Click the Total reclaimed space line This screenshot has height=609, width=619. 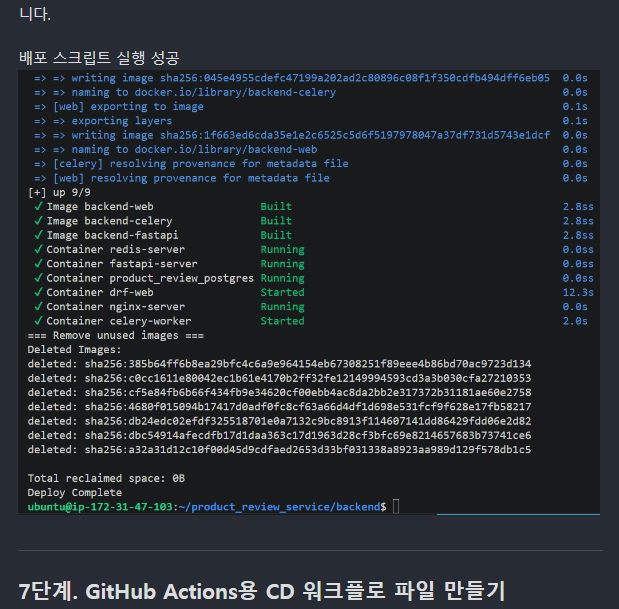click(106, 478)
